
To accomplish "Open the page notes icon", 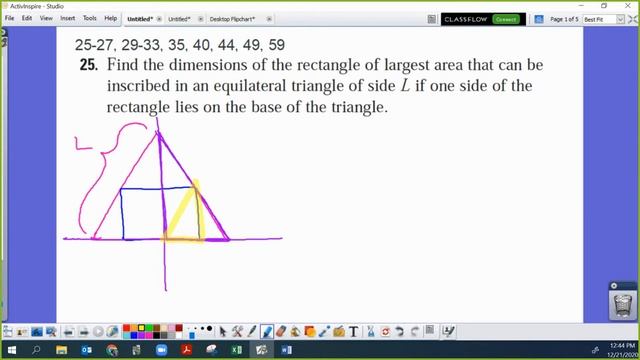I will tap(429, 330).
